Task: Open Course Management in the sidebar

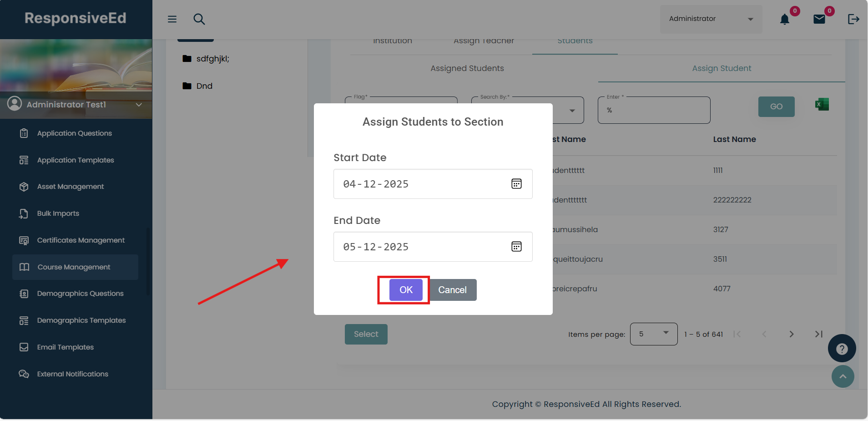Action: 74,267
